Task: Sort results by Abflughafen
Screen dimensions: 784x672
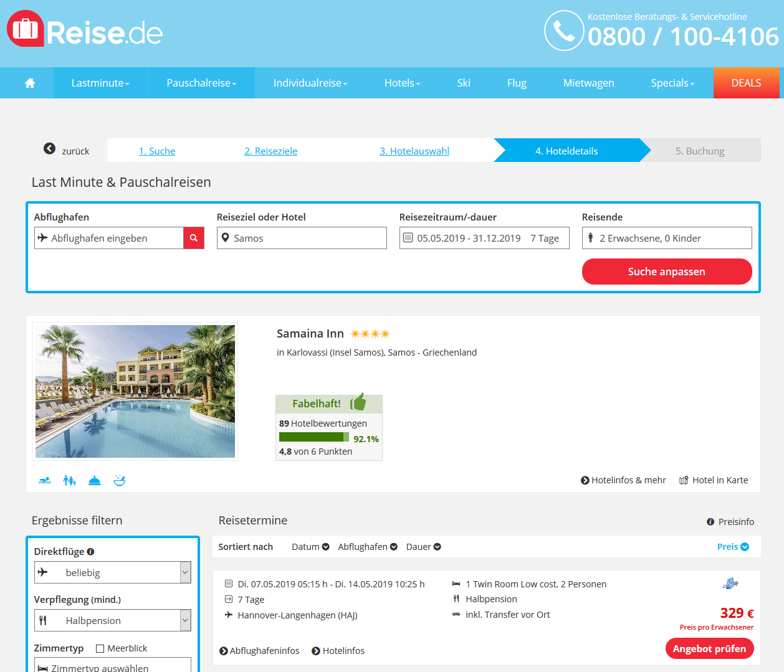Action: click(x=368, y=547)
